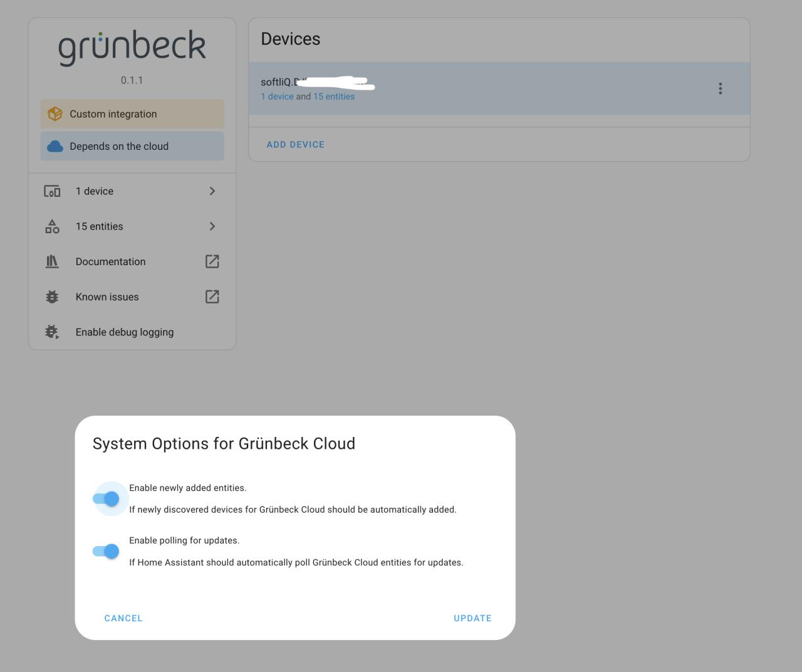The height and width of the screenshot is (672, 802).
Task: Open the 1 device list item
Action: tap(132, 191)
